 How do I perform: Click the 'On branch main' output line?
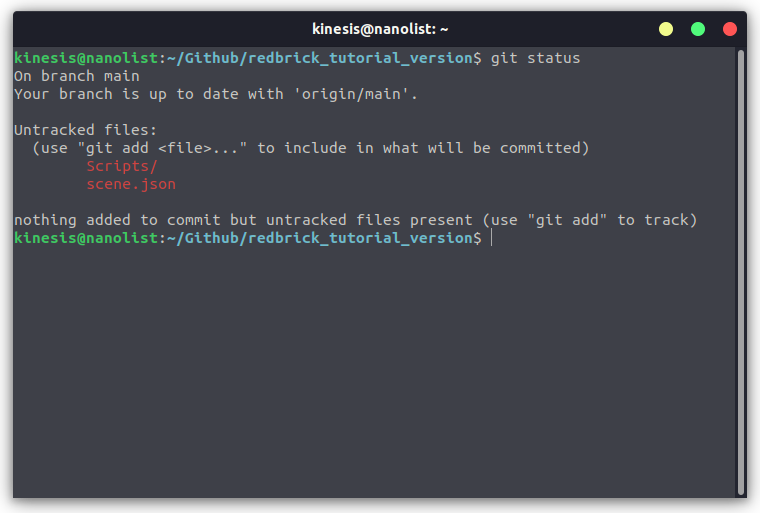[77, 76]
